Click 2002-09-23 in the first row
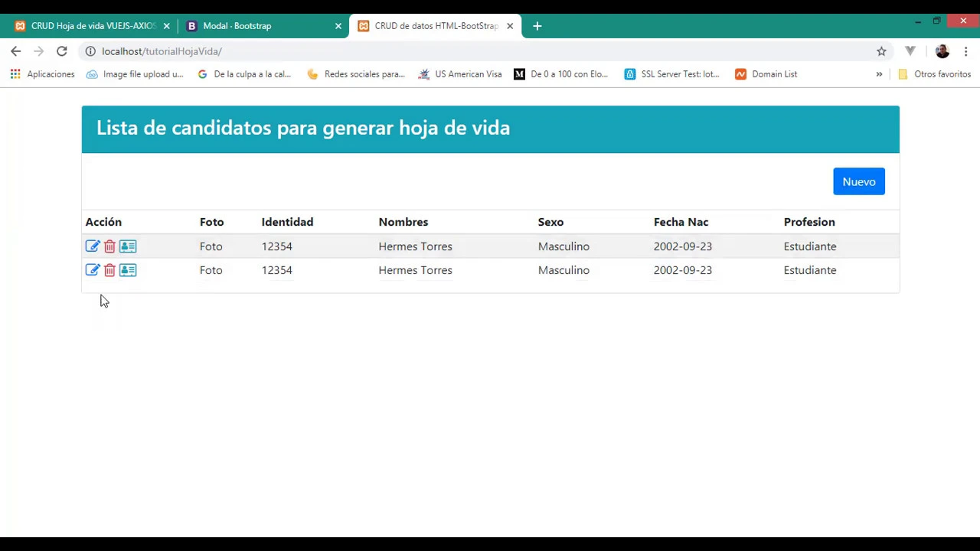This screenshot has height=551, width=980. [683, 246]
